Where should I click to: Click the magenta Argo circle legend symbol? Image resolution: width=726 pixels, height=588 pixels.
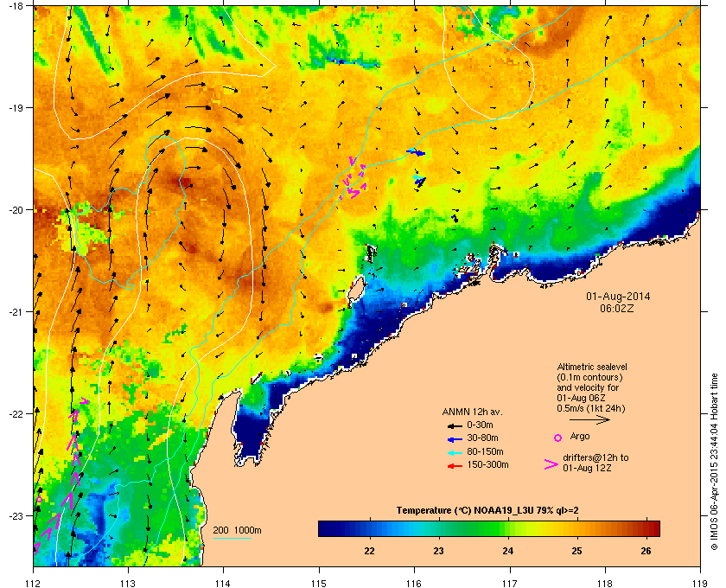[x=558, y=438]
